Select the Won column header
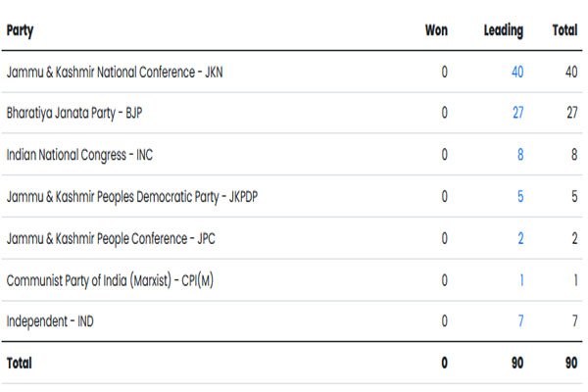 point(436,30)
